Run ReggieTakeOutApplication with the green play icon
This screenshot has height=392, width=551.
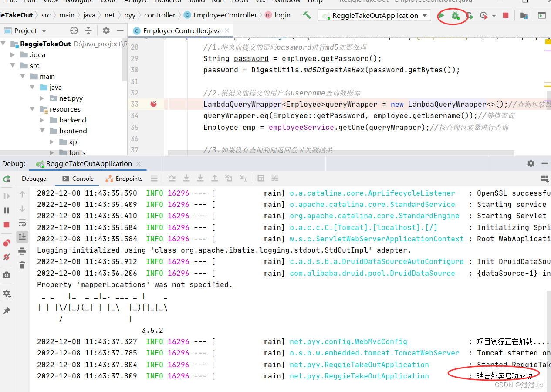pos(441,16)
